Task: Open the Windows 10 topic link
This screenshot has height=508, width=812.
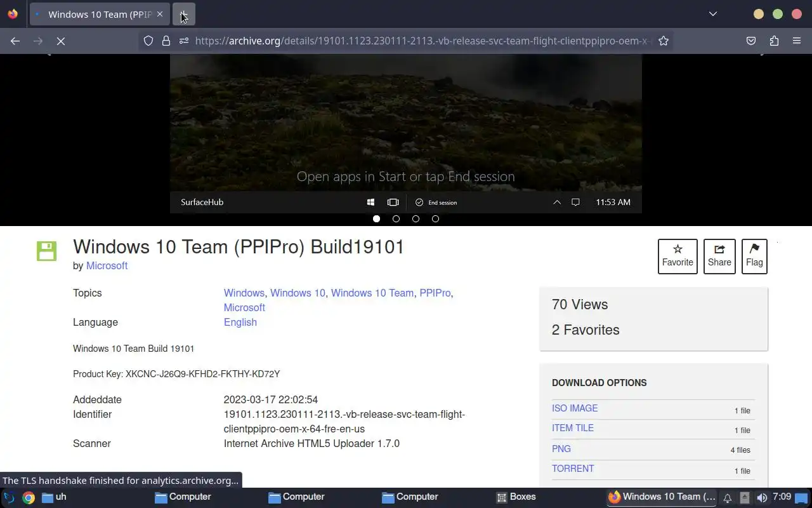Action: (298, 293)
